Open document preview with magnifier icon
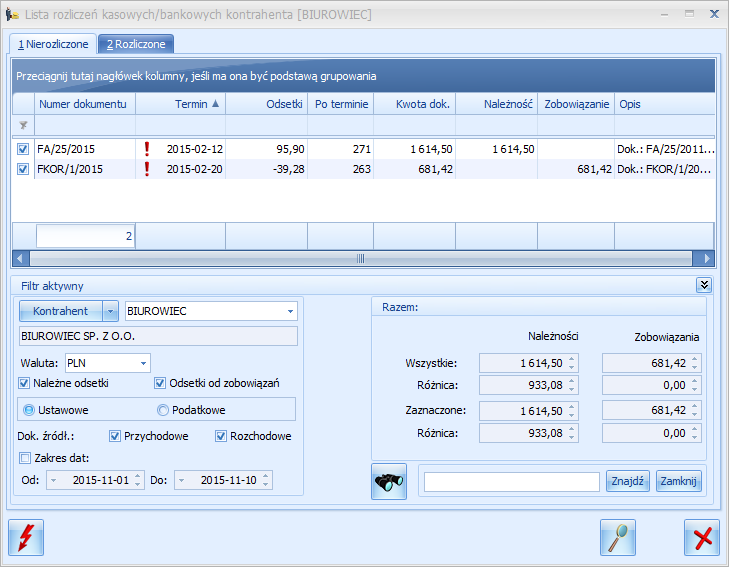The width and height of the screenshot is (729, 567). [618, 537]
